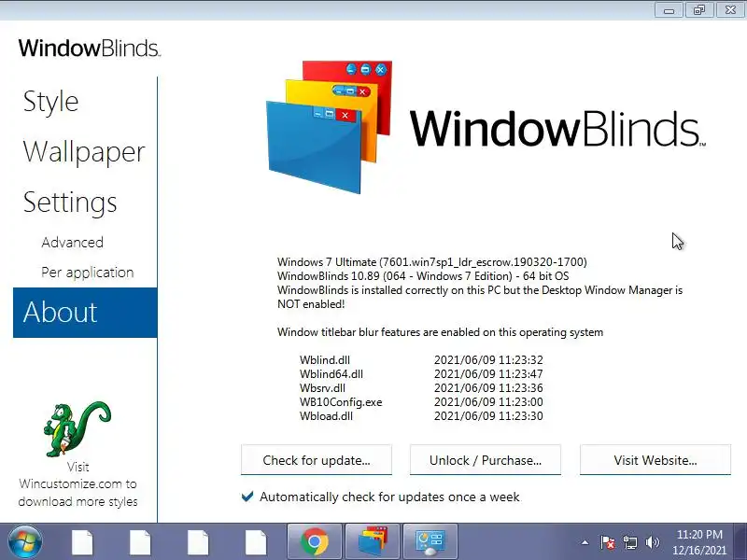Open the Windows Start menu
The width and height of the screenshot is (747, 560).
(x=25, y=542)
